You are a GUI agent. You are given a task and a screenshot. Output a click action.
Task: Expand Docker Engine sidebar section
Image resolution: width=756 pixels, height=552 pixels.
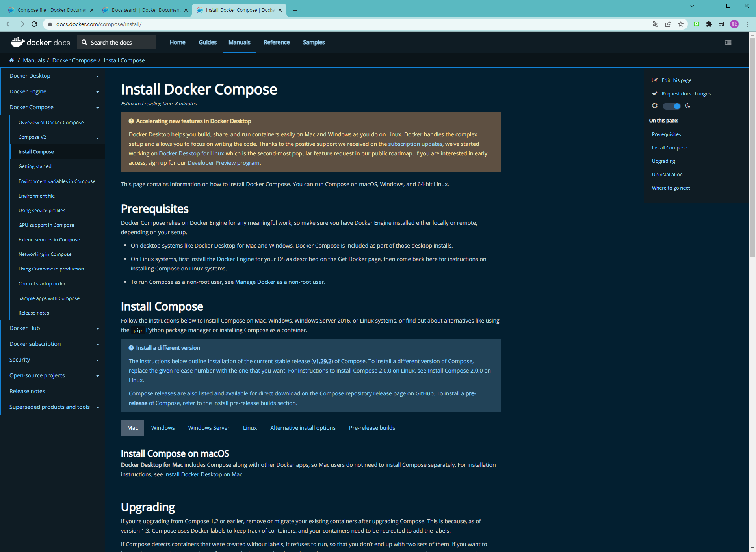tap(98, 92)
